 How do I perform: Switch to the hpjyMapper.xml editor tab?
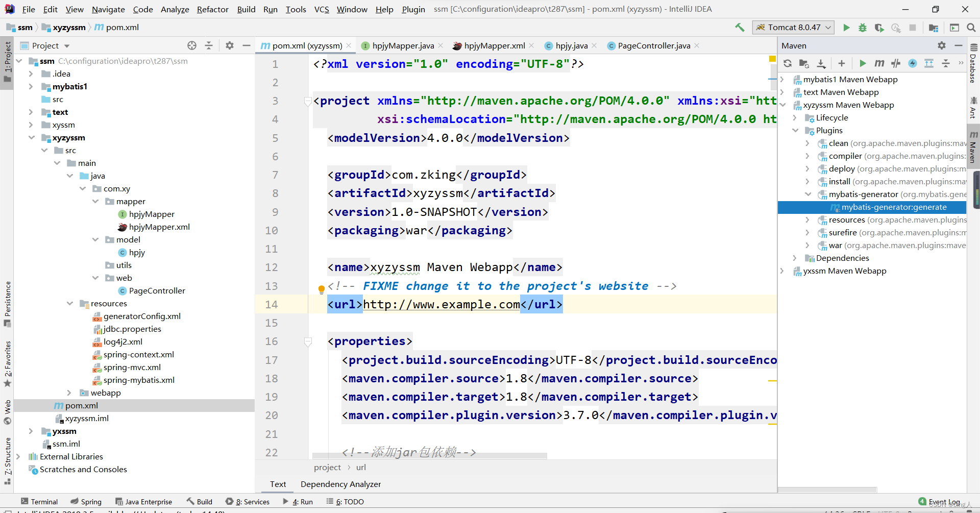[493, 45]
